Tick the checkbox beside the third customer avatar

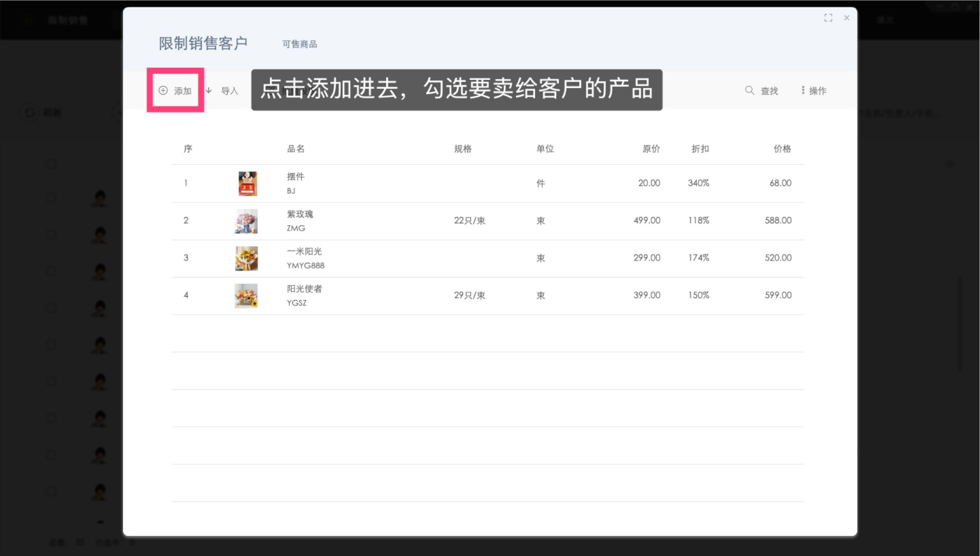click(x=51, y=270)
